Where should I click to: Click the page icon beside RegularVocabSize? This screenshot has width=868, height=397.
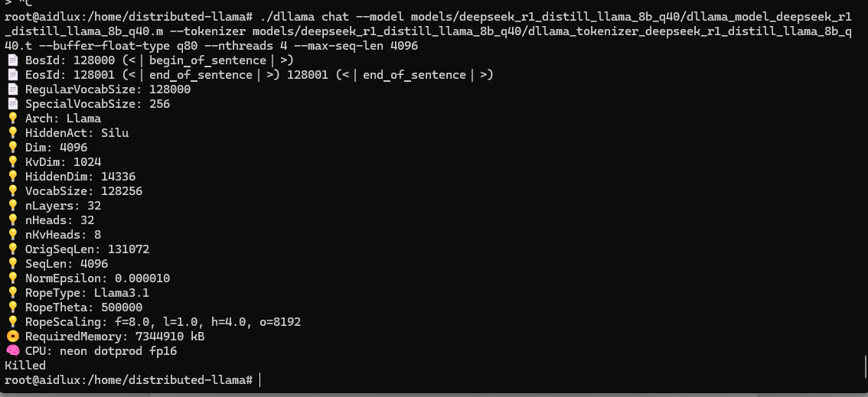pyautogui.click(x=12, y=89)
